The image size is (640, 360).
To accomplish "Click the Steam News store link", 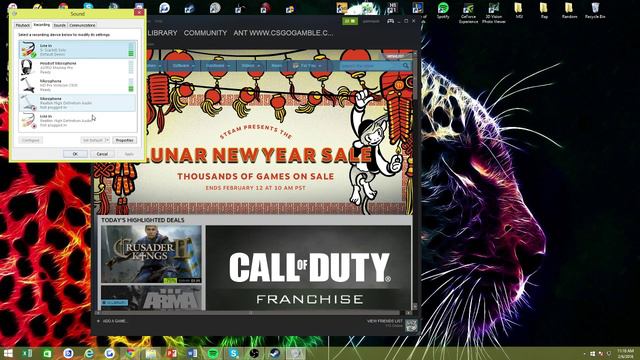I will [277, 66].
